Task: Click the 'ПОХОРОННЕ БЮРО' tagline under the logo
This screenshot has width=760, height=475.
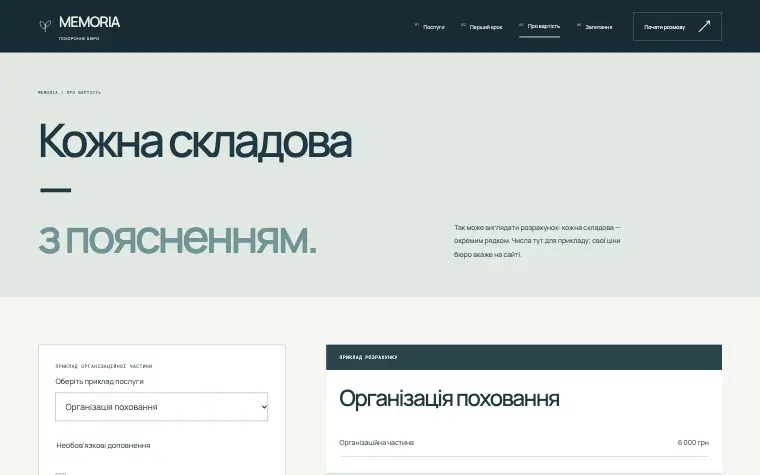Action: coord(79,38)
